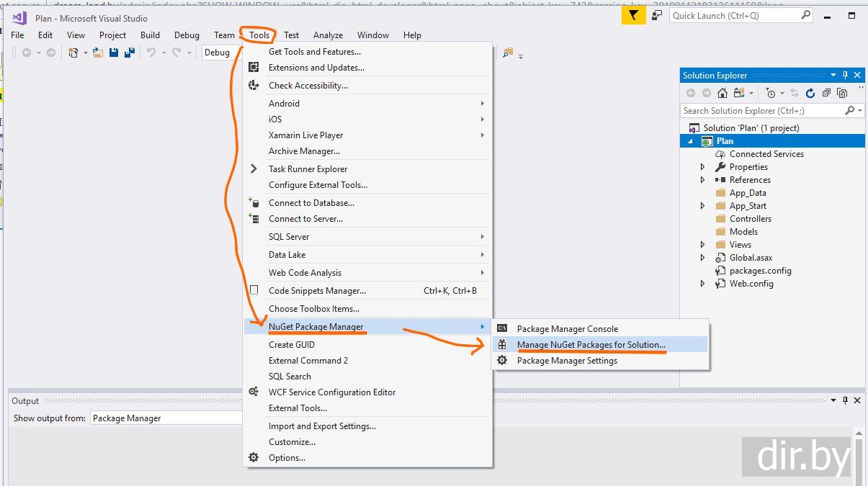Select the App_Data folder
Viewport: 868px width, 486px height.
[x=748, y=193]
